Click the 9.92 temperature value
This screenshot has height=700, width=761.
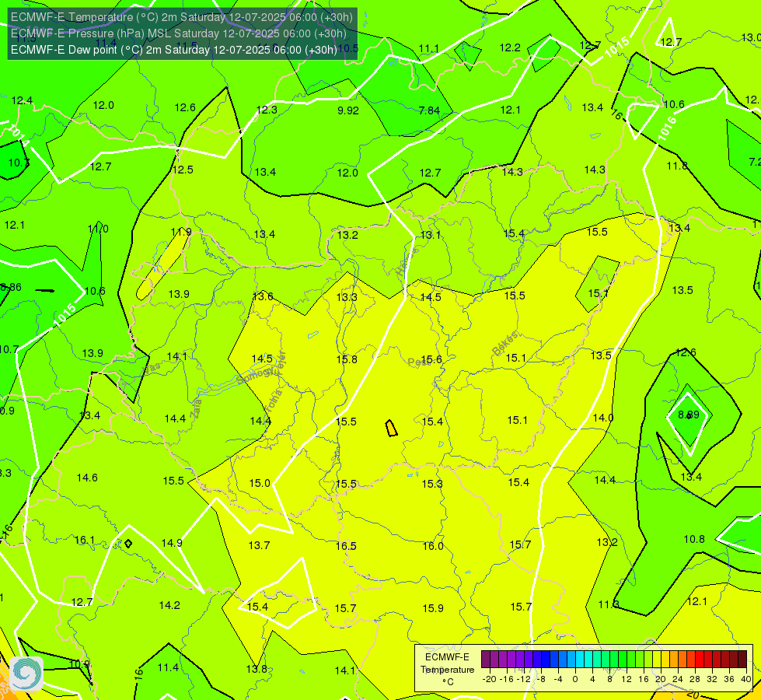coord(348,110)
